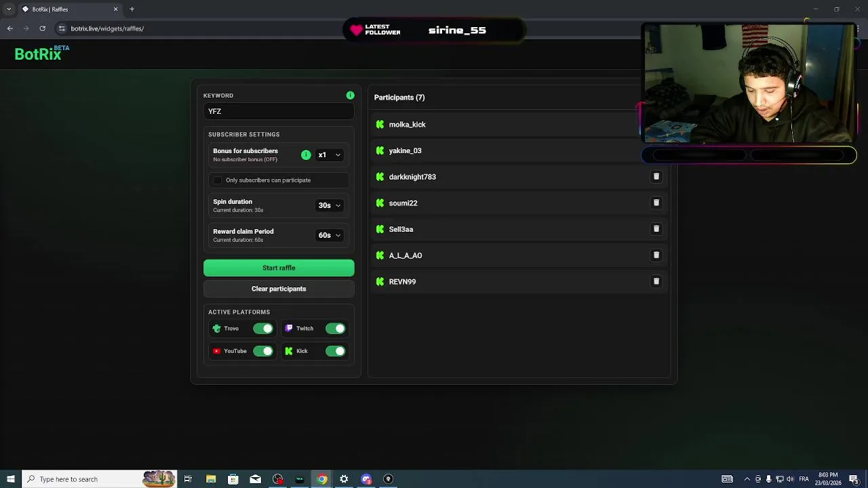Click the 'Participants (7)' heading
868x488 pixels.
click(399, 98)
